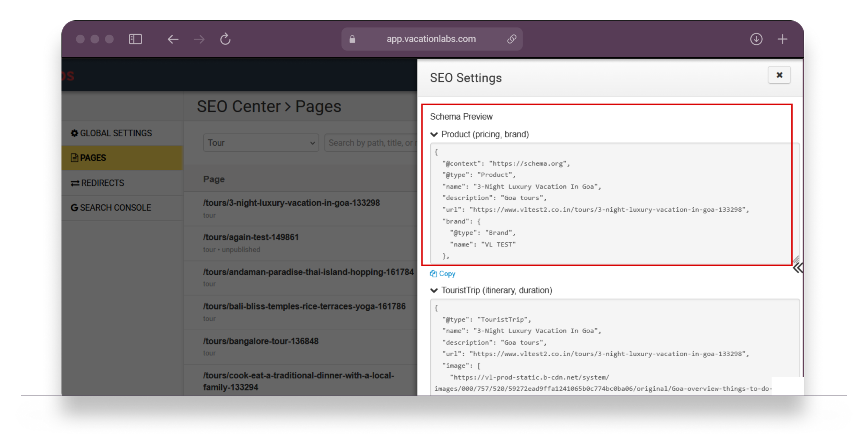This screenshot has width=868, height=436.
Task: Click the Copy link below Product schema
Action: pyautogui.click(x=442, y=274)
